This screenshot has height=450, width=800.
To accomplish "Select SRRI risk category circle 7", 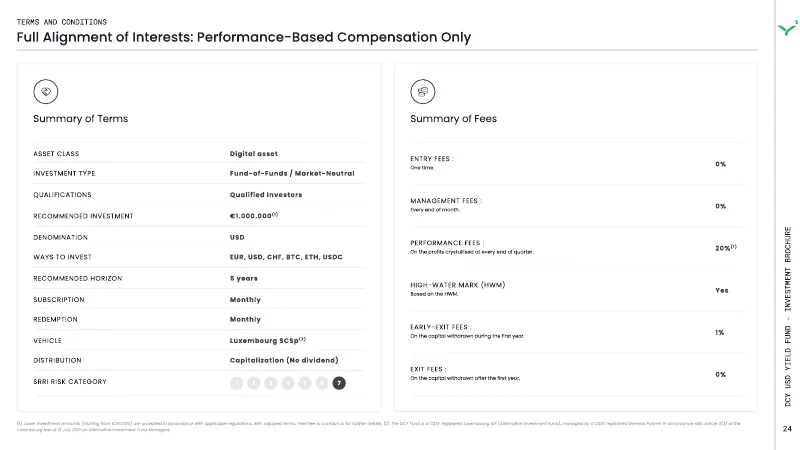I will tap(339, 383).
